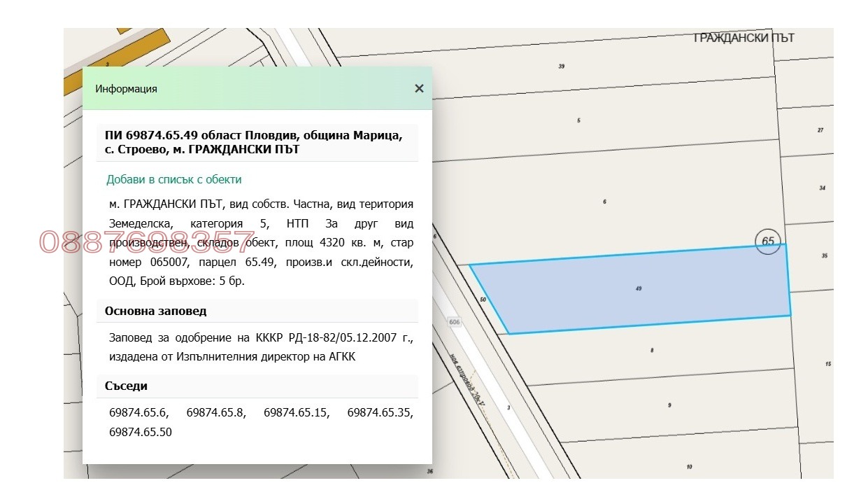Select parcel 39 on the map
Screen dimensions: 868x504
(x=561, y=66)
